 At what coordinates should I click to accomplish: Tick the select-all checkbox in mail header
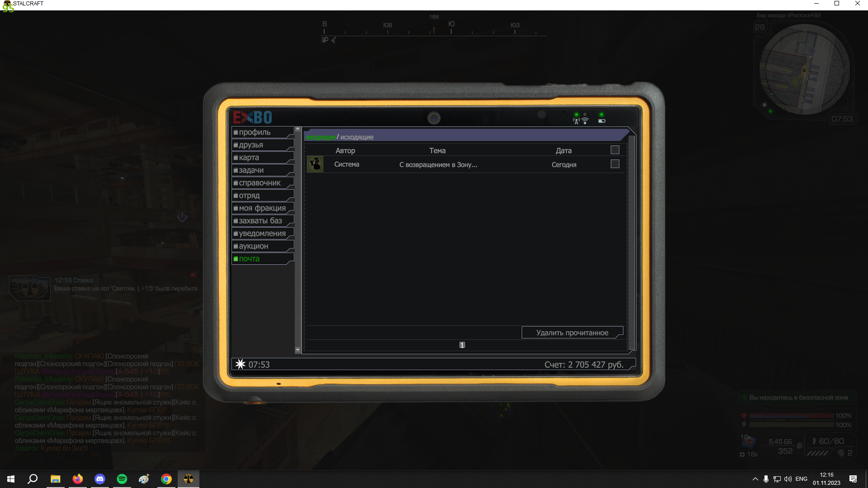[615, 150]
